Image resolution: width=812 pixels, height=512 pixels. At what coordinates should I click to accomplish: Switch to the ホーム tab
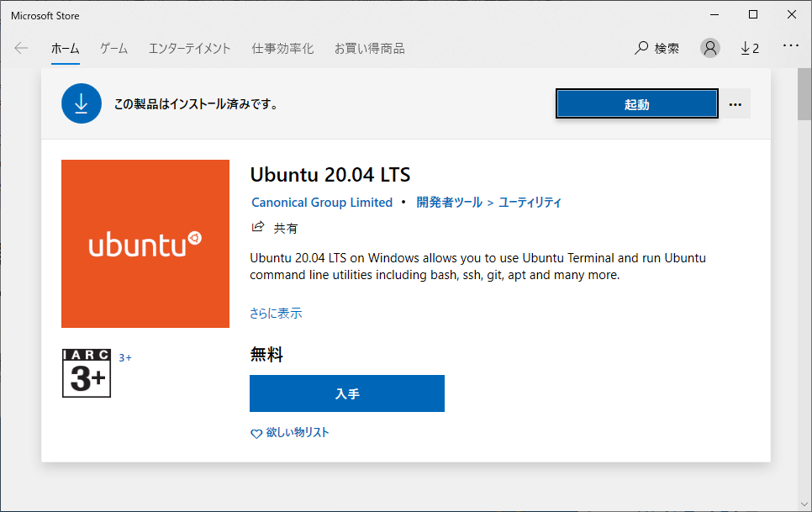66,48
